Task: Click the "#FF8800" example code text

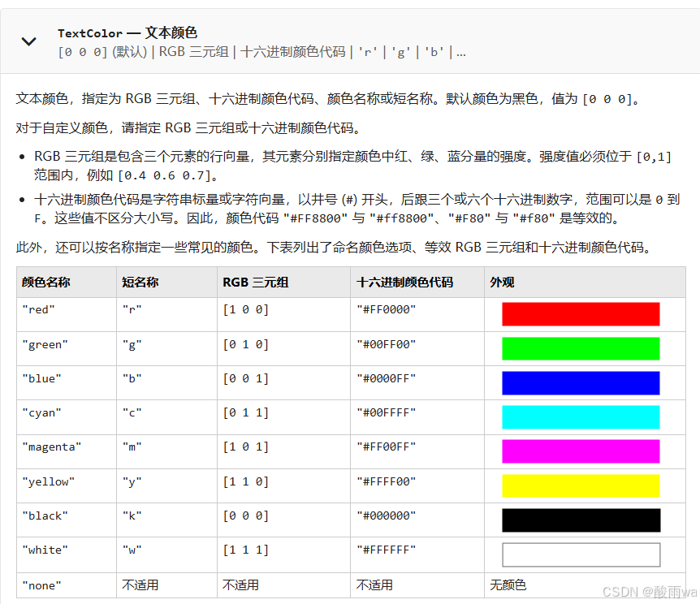Action: [x=316, y=218]
